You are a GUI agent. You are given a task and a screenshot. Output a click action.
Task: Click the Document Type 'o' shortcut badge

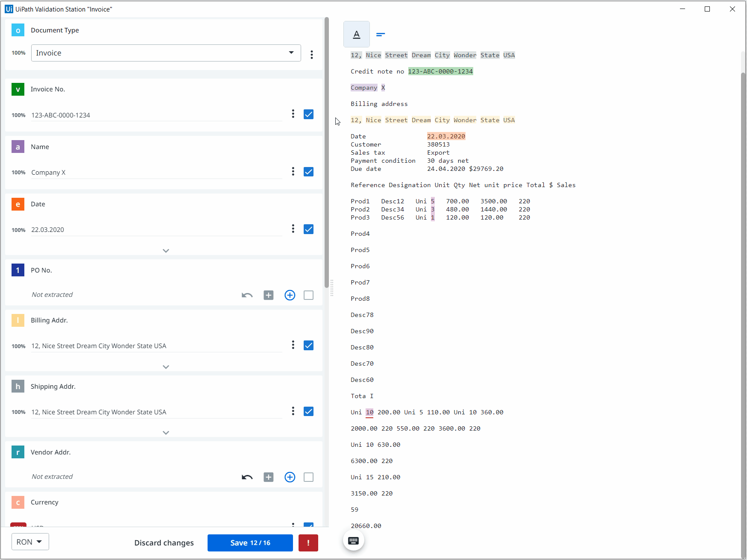pyautogui.click(x=18, y=30)
